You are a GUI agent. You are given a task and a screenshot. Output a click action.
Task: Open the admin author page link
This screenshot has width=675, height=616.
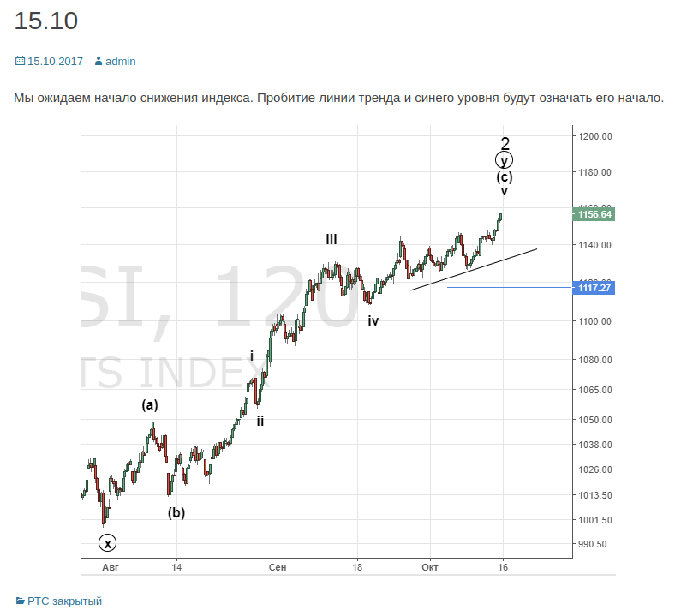(x=120, y=61)
